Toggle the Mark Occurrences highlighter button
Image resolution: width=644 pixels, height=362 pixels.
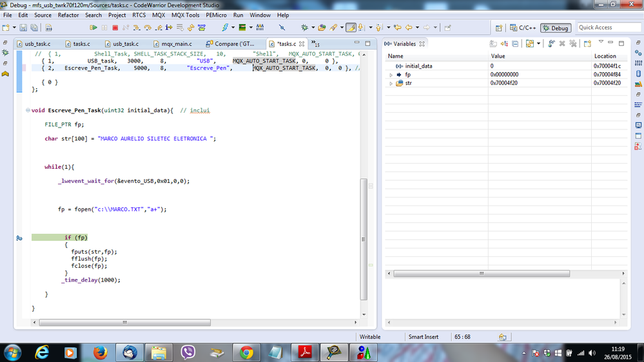(351, 28)
